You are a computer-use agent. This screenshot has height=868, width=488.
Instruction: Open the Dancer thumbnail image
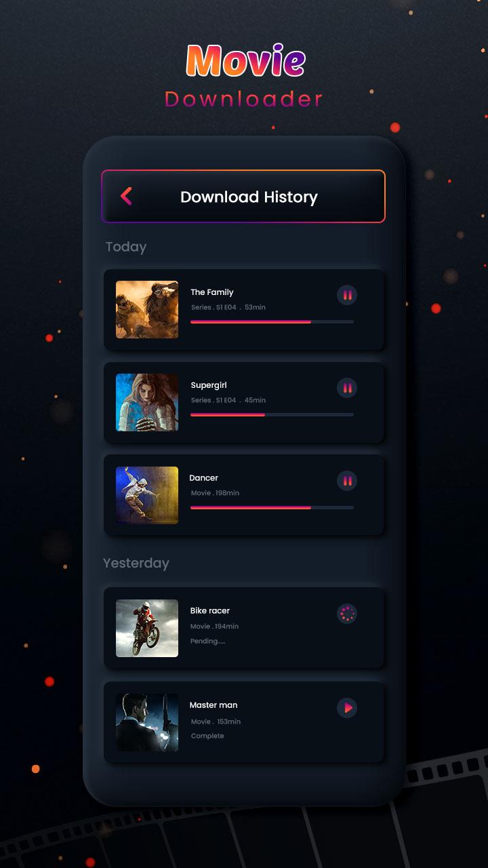(147, 495)
